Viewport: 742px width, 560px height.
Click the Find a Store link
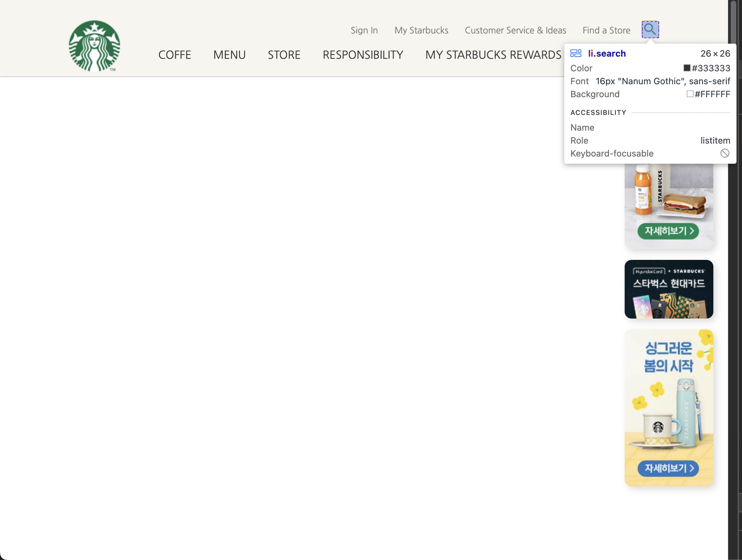coord(606,30)
